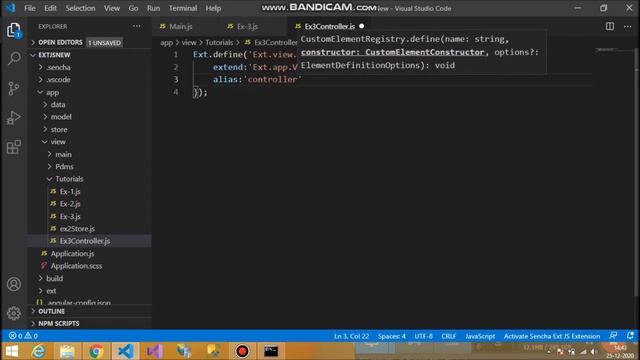Click Ln 3, Col 22 cursor position
Viewport: 640px width, 360px height.
point(351,336)
